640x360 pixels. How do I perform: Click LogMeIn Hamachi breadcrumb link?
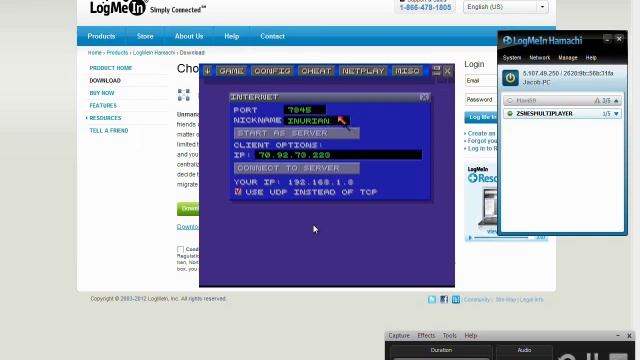(154, 53)
